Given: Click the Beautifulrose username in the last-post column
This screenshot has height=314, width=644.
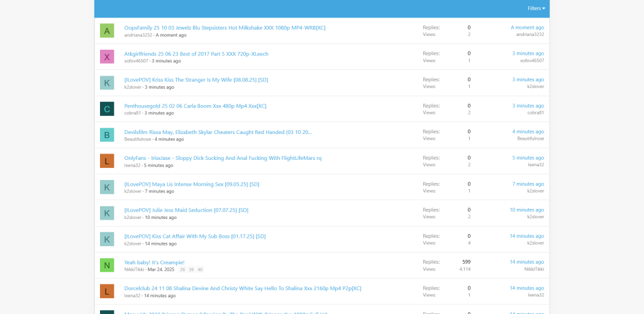Looking at the screenshot, I should pyautogui.click(x=530, y=138).
